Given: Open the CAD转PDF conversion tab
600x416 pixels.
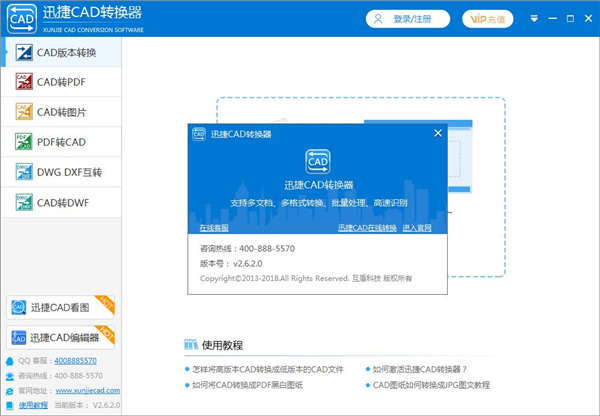Looking at the screenshot, I should pos(62,82).
